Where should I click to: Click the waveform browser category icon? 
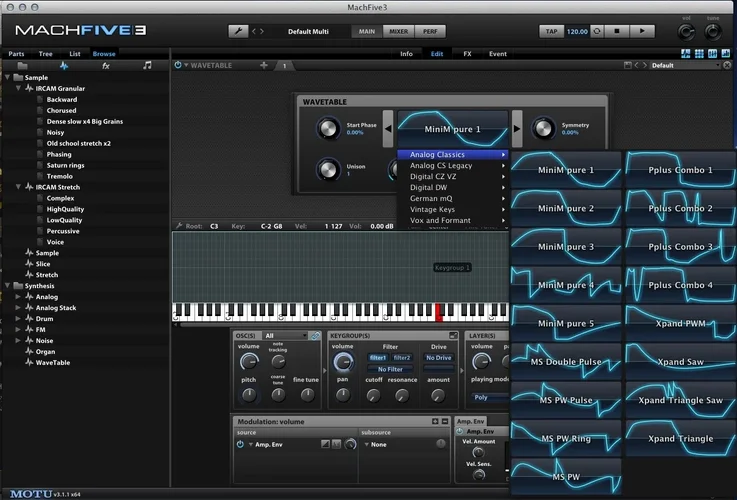(x=64, y=65)
